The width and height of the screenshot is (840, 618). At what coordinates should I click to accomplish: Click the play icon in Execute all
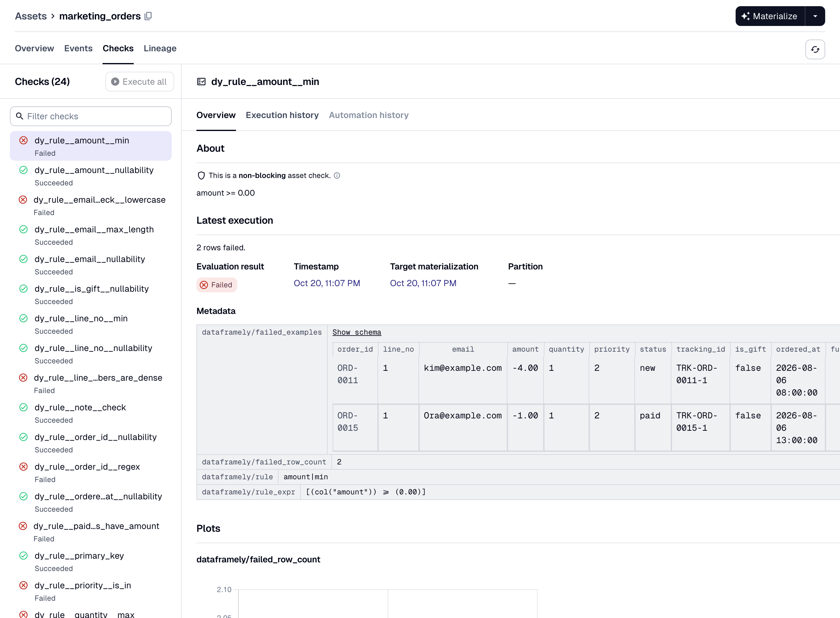115,82
